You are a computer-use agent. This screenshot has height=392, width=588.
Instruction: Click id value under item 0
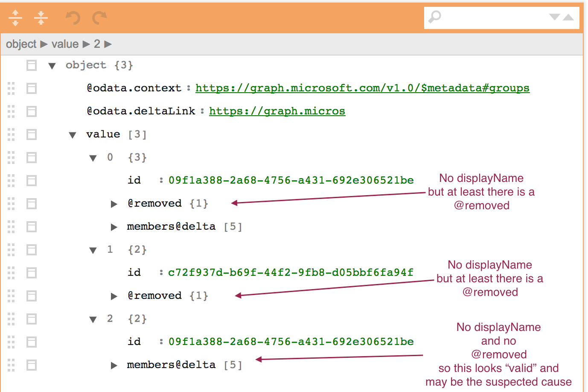click(291, 180)
